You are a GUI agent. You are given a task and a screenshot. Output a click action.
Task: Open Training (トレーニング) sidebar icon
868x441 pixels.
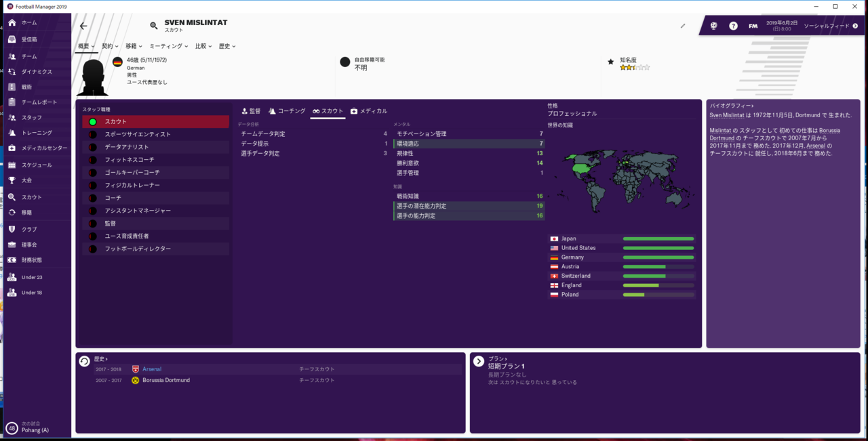click(x=12, y=133)
